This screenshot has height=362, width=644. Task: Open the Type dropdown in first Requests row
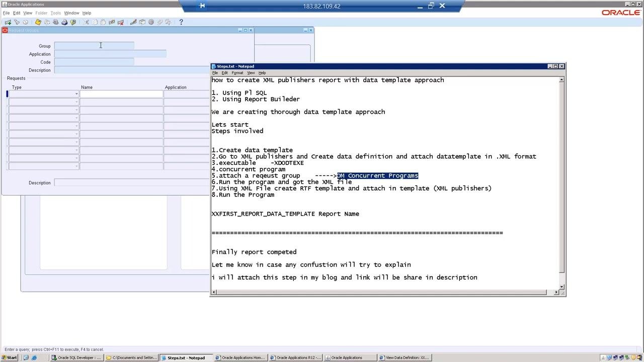[x=76, y=94]
